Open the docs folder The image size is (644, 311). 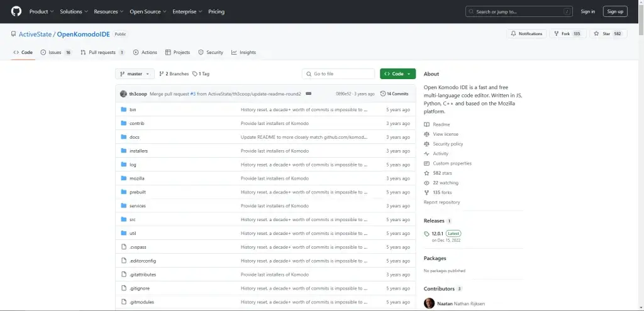tap(135, 137)
